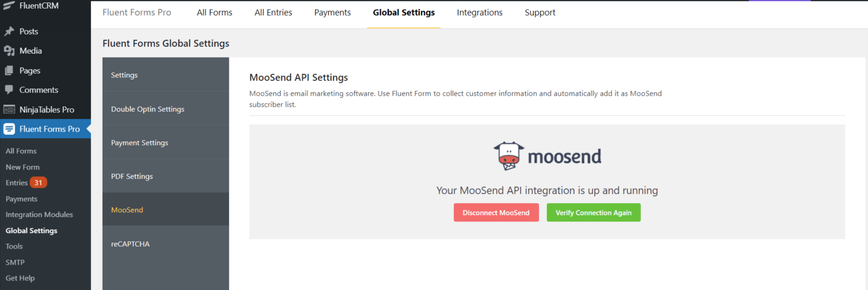Select Fluent Forms Pro sidebar menu
This screenshot has height=290, width=868.
[45, 129]
